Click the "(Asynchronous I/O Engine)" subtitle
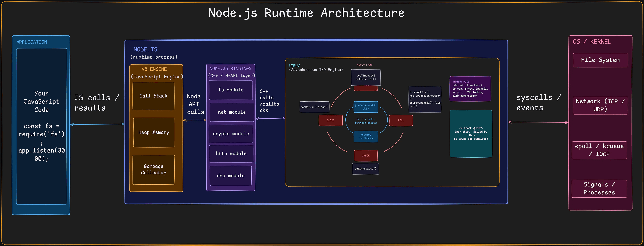The image size is (644, 246). [316, 70]
